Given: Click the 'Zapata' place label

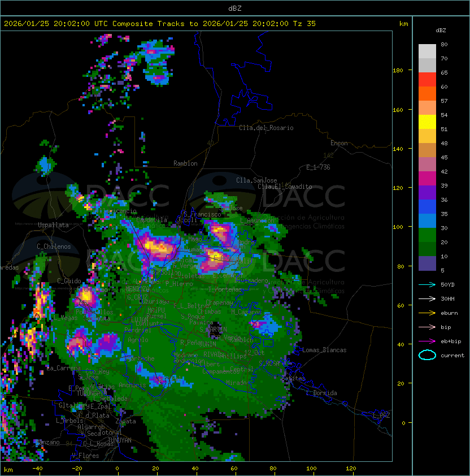Looking at the screenshot, I should (125, 421).
